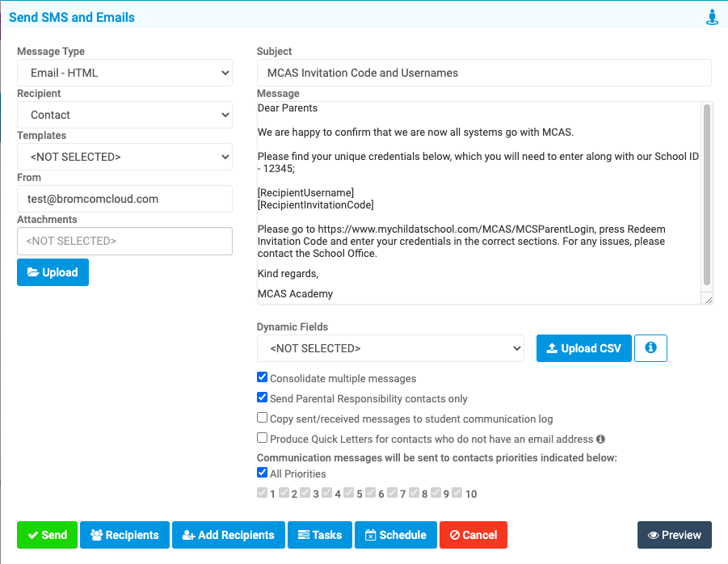Click priority 7 checkbox
This screenshot has width=728, height=564.
pyautogui.click(x=393, y=493)
